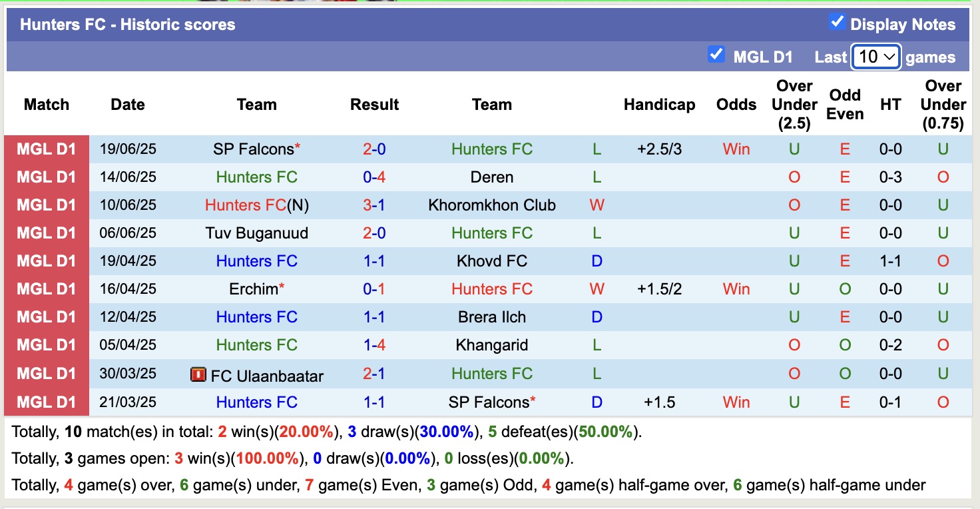The image size is (980, 509).
Task: Select Tuv Buganuud team link
Action: pos(256,233)
